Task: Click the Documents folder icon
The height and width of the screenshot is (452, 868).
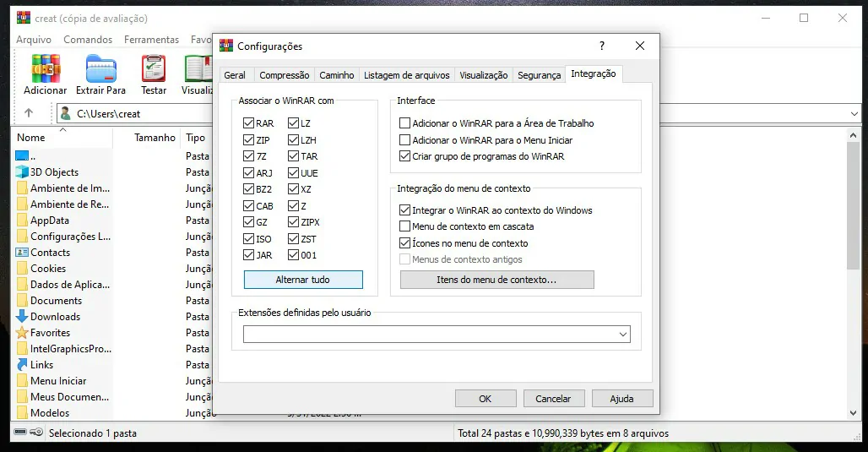Action: pyautogui.click(x=22, y=300)
